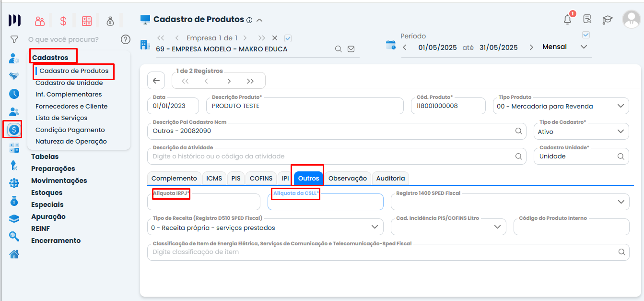This screenshot has height=301, width=644.
Task: Toggle the checkbox above the Mensal selector
Action: click(585, 35)
